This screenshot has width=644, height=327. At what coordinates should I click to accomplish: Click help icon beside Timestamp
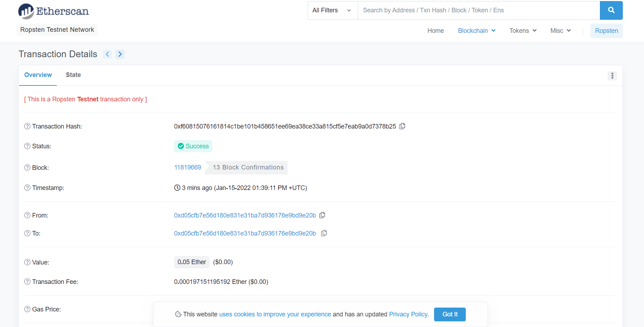click(27, 188)
